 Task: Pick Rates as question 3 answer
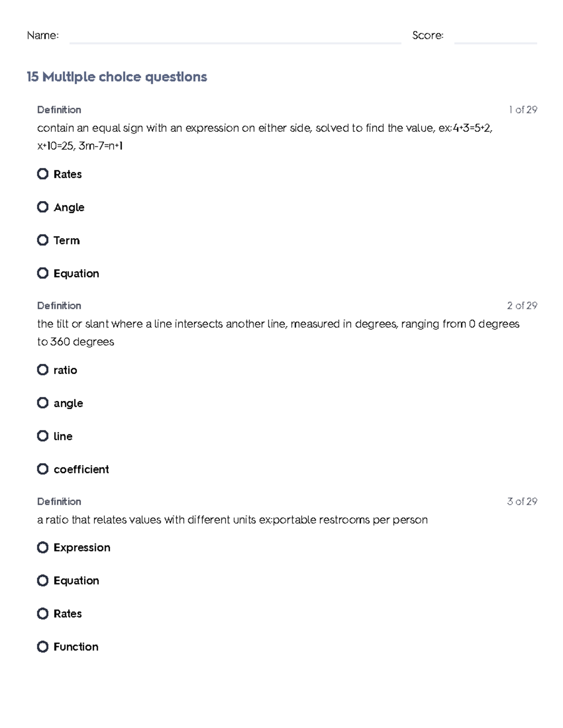pos(43,614)
